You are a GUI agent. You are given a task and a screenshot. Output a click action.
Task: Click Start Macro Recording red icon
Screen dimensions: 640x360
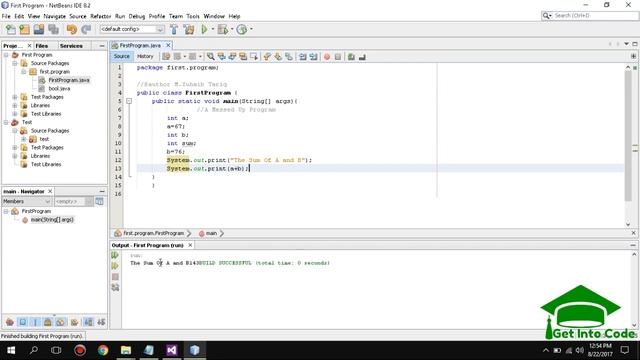coord(327,57)
